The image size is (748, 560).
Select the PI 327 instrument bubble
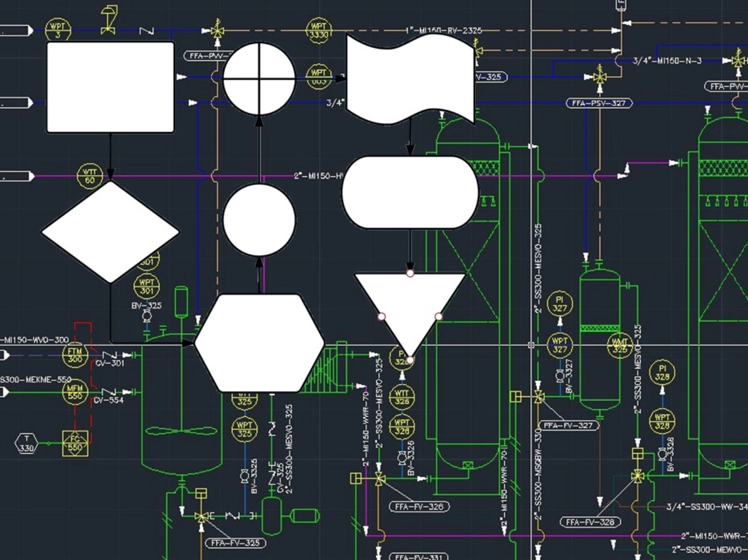click(x=559, y=304)
